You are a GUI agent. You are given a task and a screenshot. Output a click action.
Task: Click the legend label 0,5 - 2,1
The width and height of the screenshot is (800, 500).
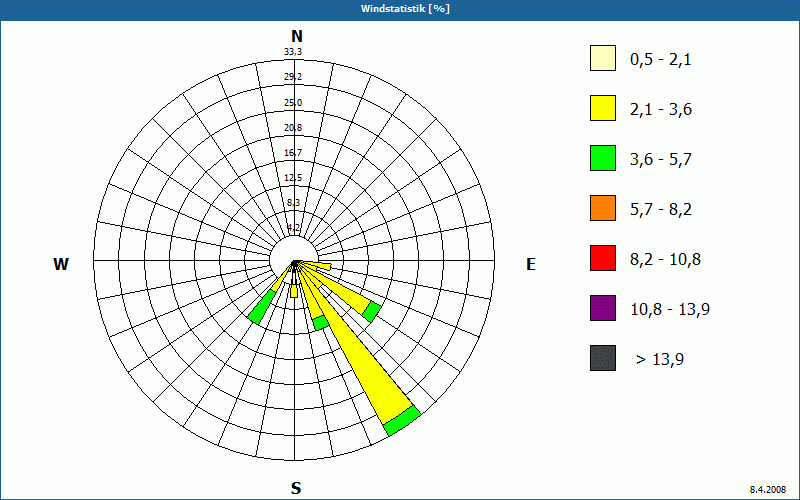point(661,60)
